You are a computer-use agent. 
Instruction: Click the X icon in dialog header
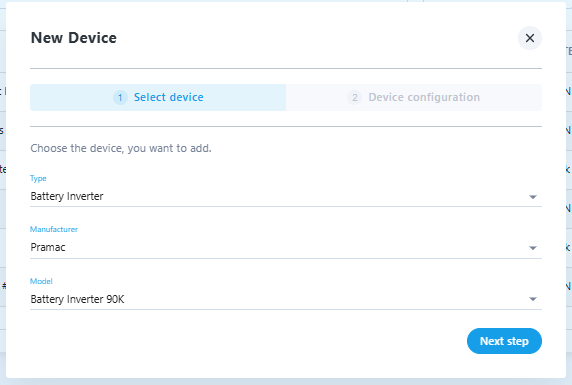[530, 38]
